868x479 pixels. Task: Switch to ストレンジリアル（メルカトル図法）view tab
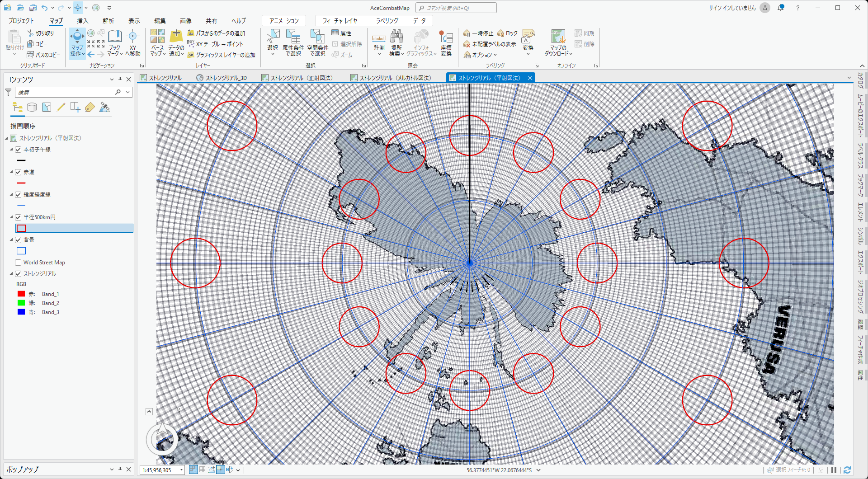[391, 78]
